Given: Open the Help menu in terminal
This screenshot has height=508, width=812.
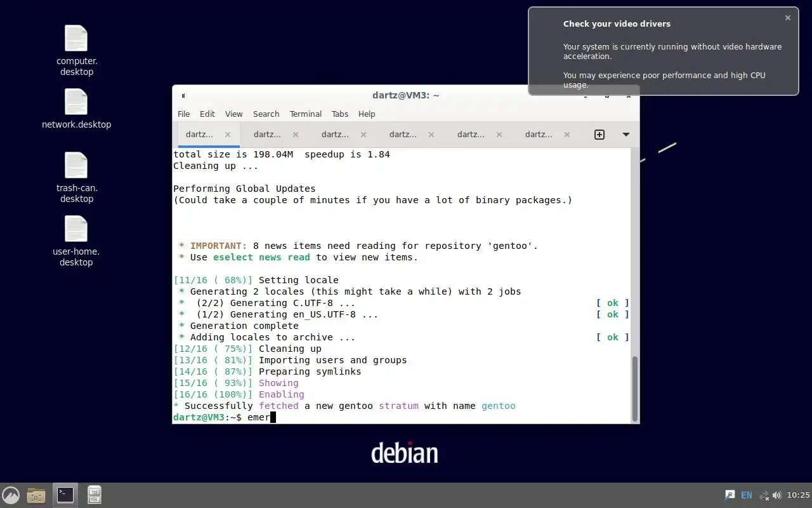Looking at the screenshot, I should 367,114.
